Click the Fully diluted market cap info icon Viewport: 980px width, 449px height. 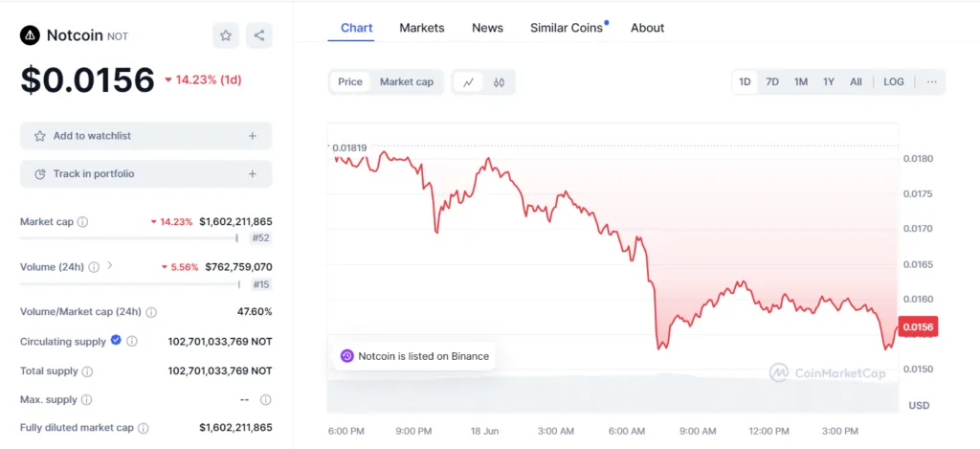[144, 428]
